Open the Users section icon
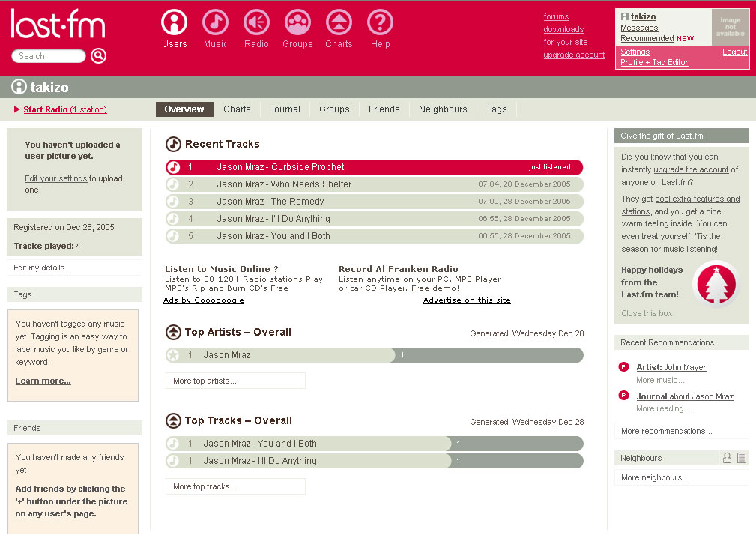This screenshot has width=756, height=535. pos(174,22)
